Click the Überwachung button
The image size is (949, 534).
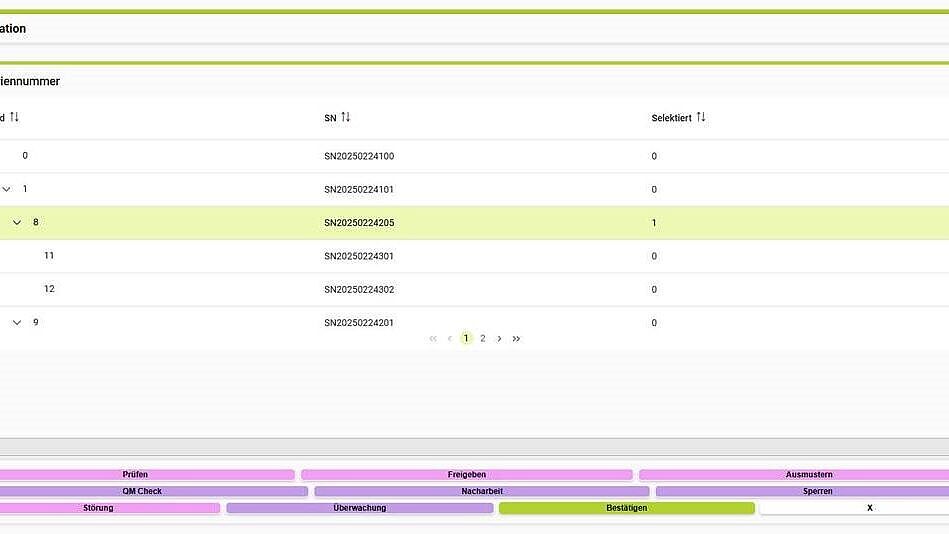tap(359, 508)
